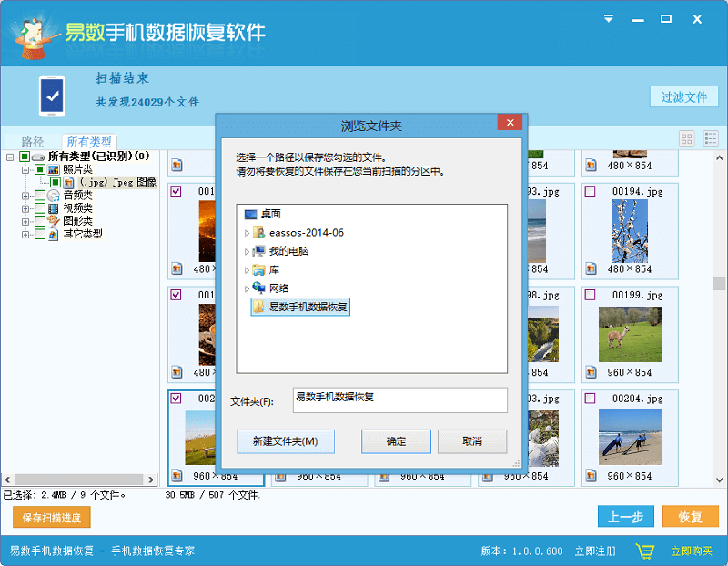The width and height of the screenshot is (728, 566).
Task: Open the 立即注册 link
Action: pos(595,551)
